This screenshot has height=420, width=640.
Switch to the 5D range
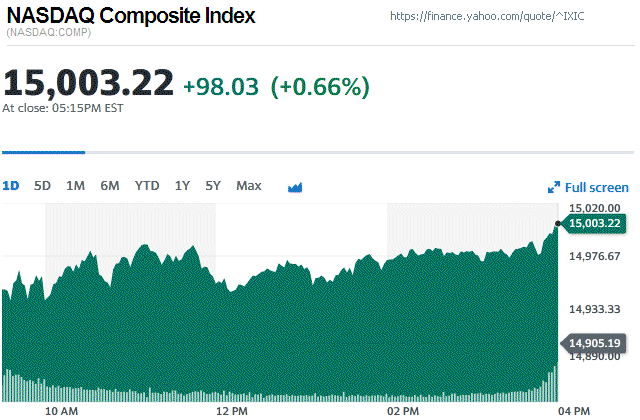coord(42,185)
